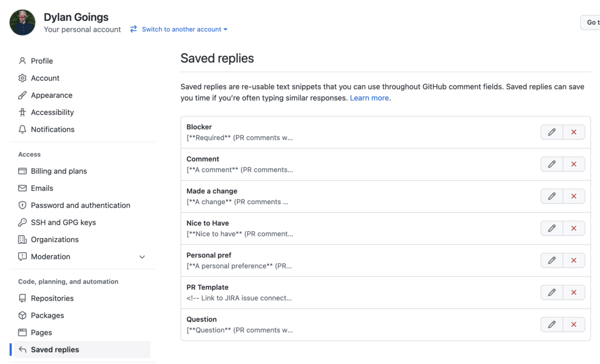600x364 pixels.
Task: Delete the Question saved reply
Action: pyautogui.click(x=573, y=324)
